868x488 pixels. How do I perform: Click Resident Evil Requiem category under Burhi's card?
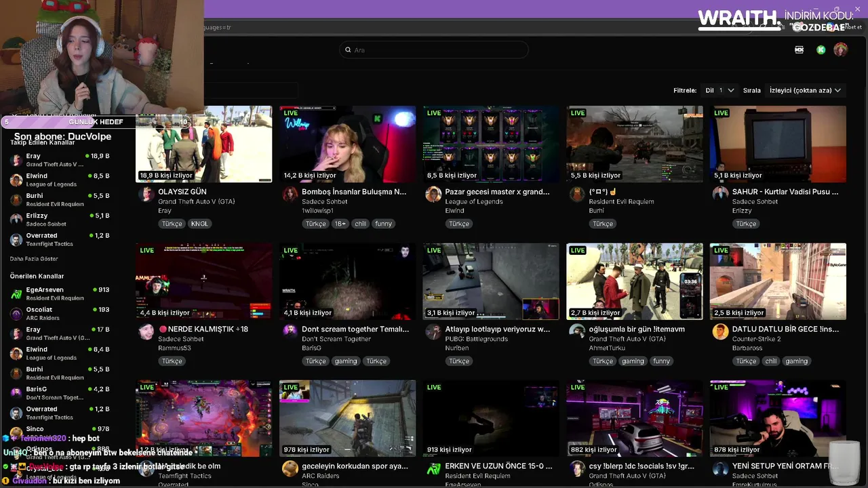(621, 201)
